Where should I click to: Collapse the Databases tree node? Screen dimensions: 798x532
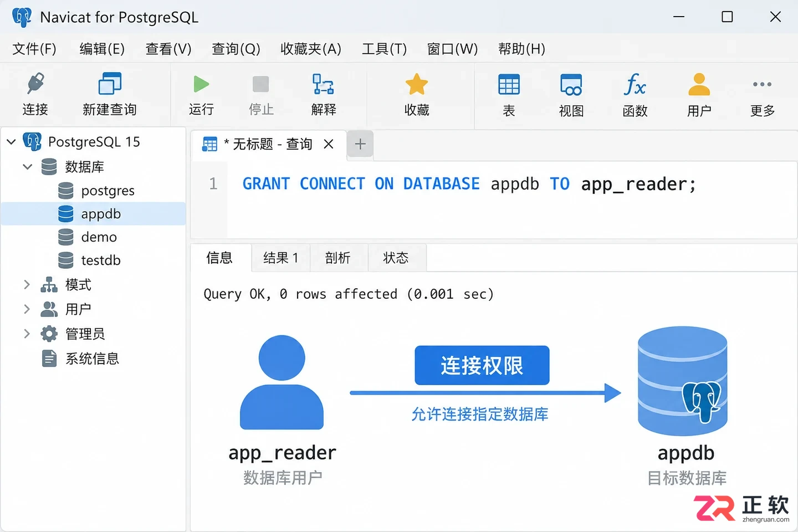pos(27,166)
